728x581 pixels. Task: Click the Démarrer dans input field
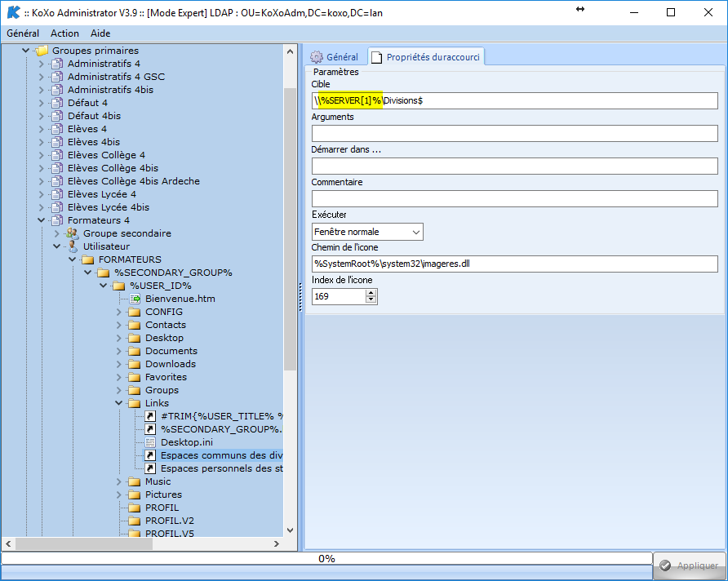tap(515, 166)
